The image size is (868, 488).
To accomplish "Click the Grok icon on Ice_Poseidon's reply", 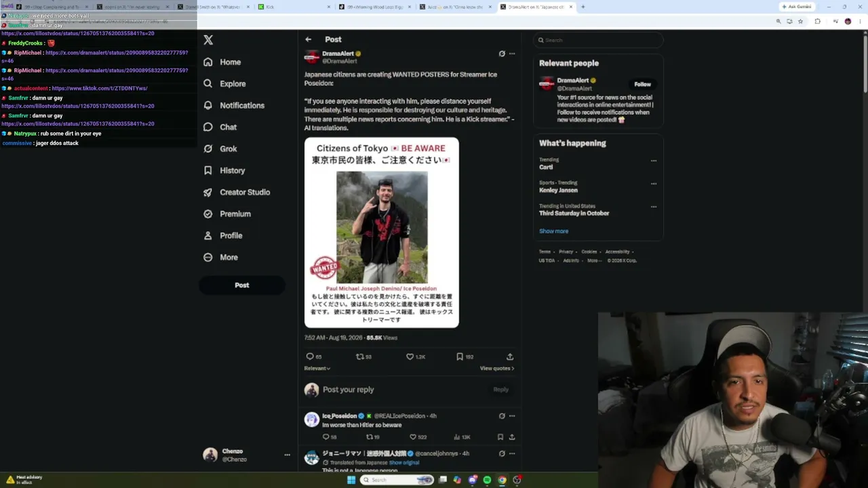I will 502,416.
